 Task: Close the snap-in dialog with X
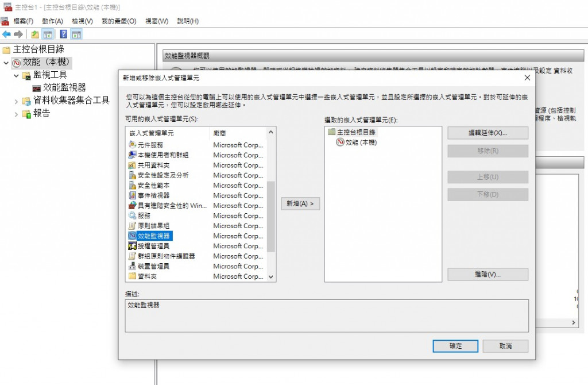527,78
